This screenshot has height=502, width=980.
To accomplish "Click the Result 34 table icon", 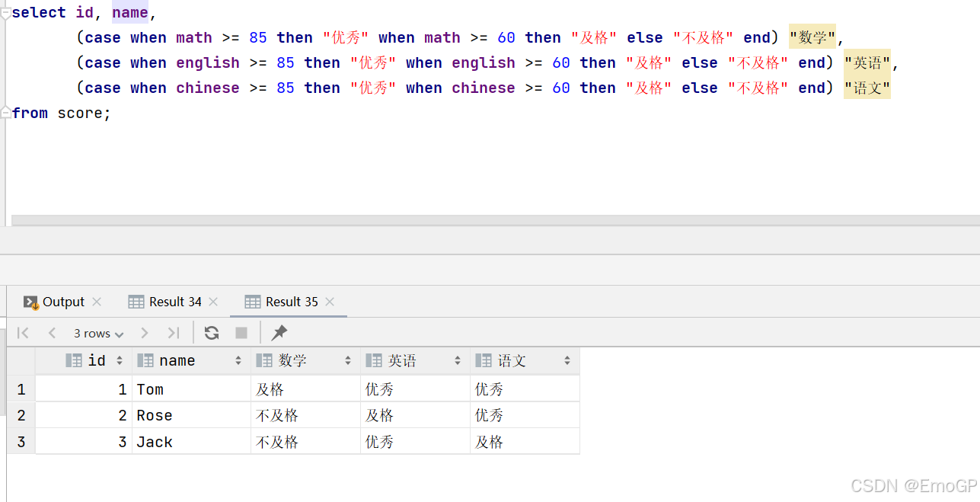I will tap(136, 302).
